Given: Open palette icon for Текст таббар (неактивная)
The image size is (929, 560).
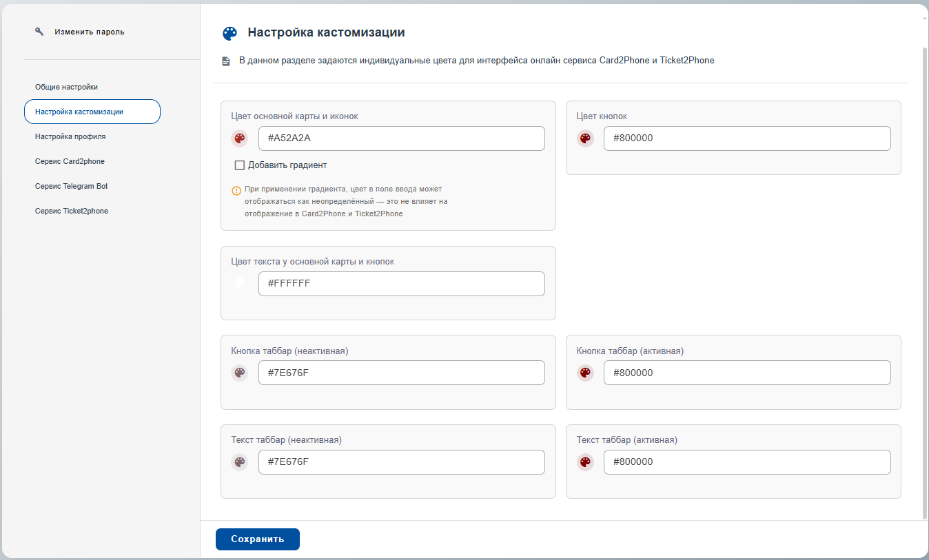Looking at the screenshot, I should tap(239, 462).
